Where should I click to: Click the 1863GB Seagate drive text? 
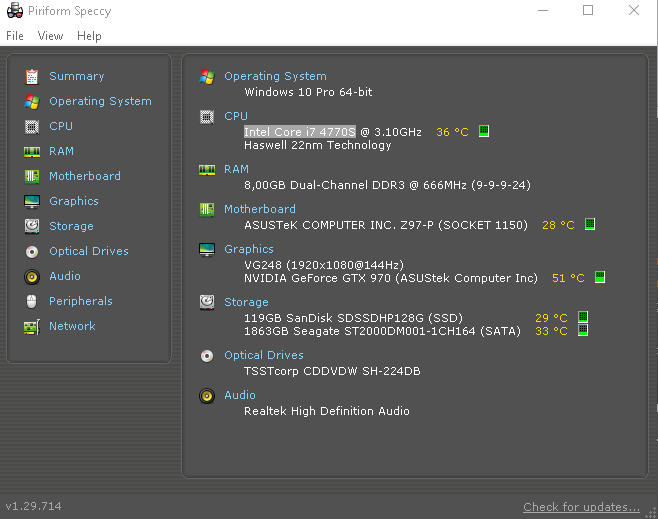click(382, 331)
